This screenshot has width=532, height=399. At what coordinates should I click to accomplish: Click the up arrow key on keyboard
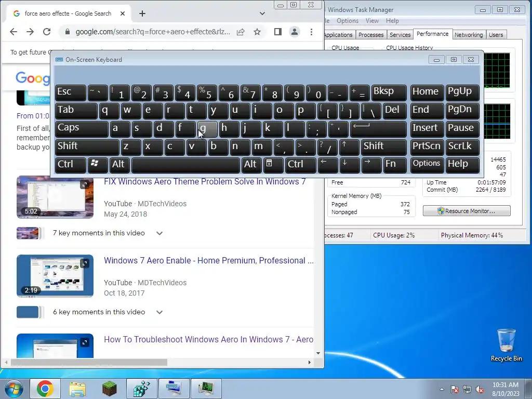pyautogui.click(x=349, y=147)
